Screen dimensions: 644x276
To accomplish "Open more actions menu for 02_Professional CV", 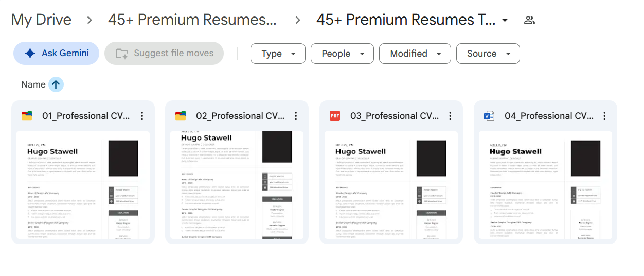I will 296,116.
